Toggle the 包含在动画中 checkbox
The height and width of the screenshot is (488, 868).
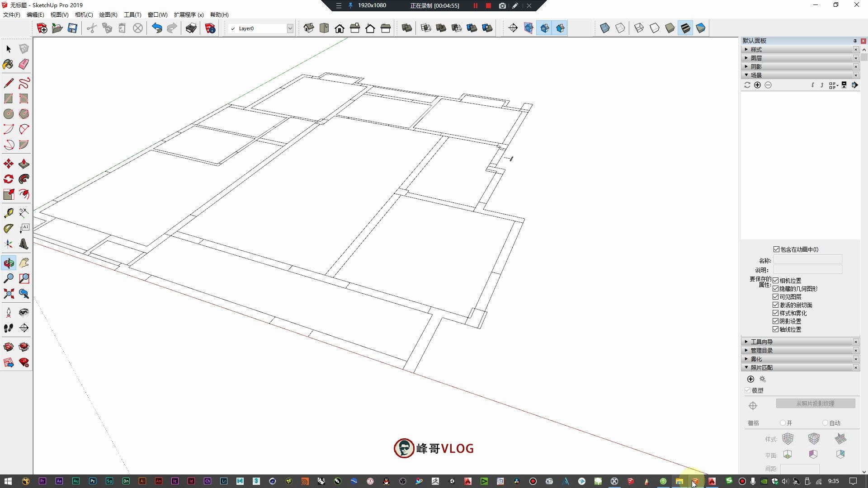pos(776,249)
